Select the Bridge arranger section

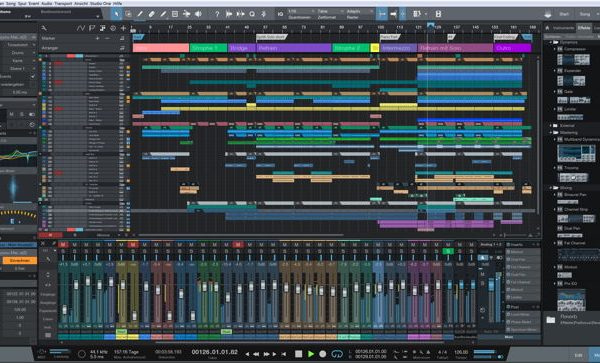(241, 48)
